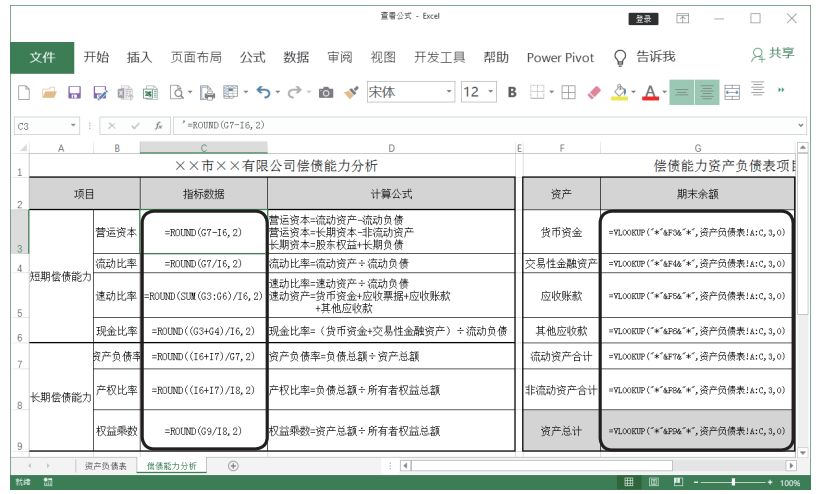Click the Ribbon Display Options icon

coord(682,18)
